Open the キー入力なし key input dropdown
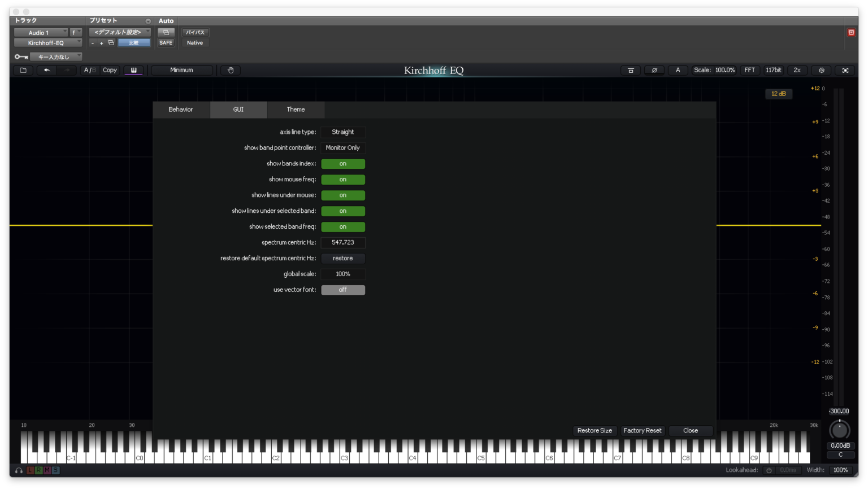Viewport: 868px width, 489px height. point(56,56)
